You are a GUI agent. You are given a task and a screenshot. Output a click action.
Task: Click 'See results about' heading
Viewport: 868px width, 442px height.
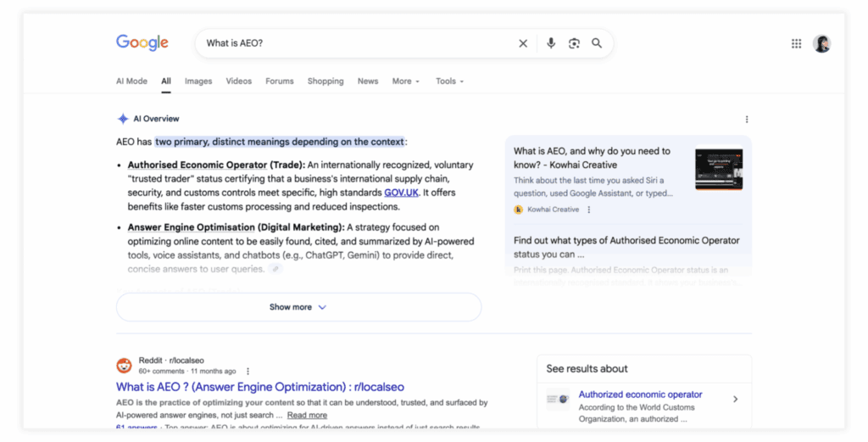(x=587, y=368)
